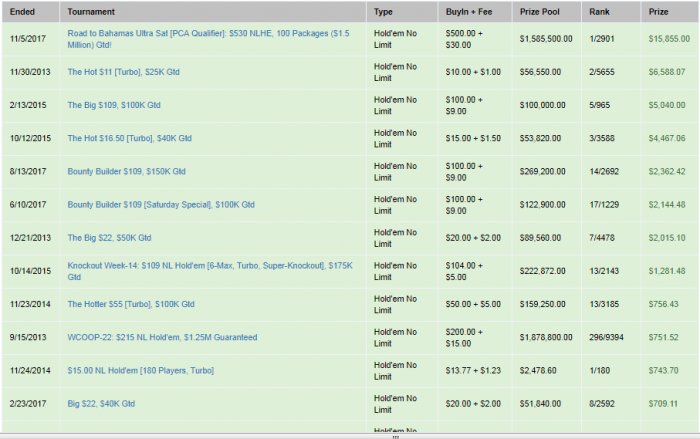Click the $1,281.48 prize value
This screenshot has width=700, height=439.
coord(667,271)
